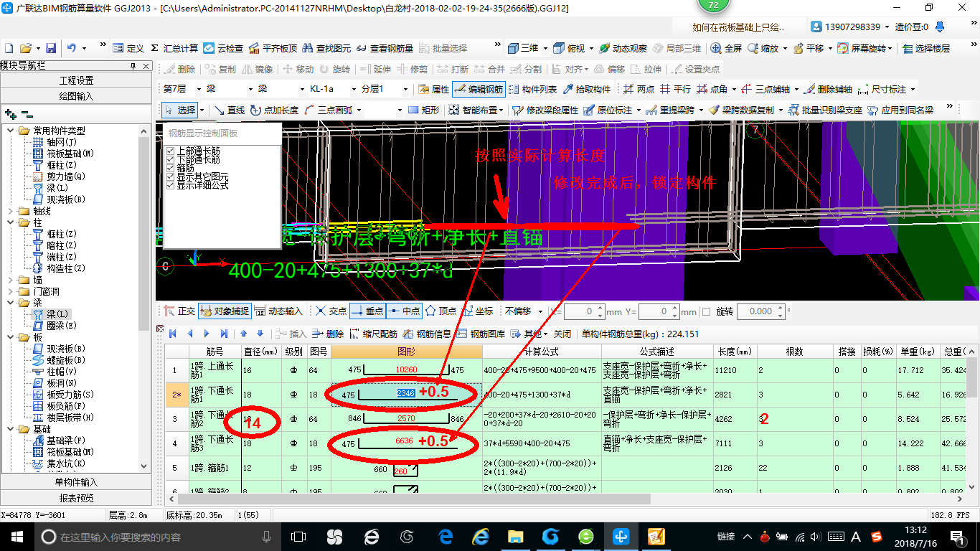This screenshot has width=980, height=551.
Task: Check the 旋转 rotation checkbox
Action: pos(706,311)
